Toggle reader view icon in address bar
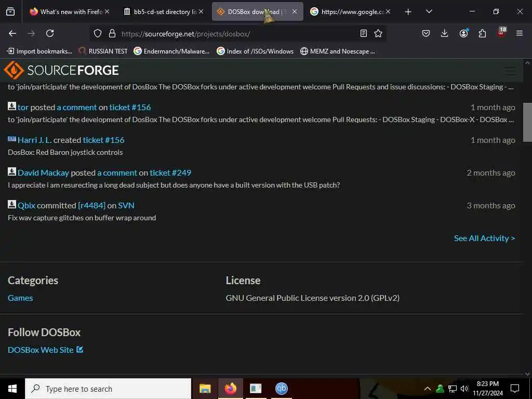Image resolution: width=532 pixels, height=399 pixels. [x=363, y=33]
